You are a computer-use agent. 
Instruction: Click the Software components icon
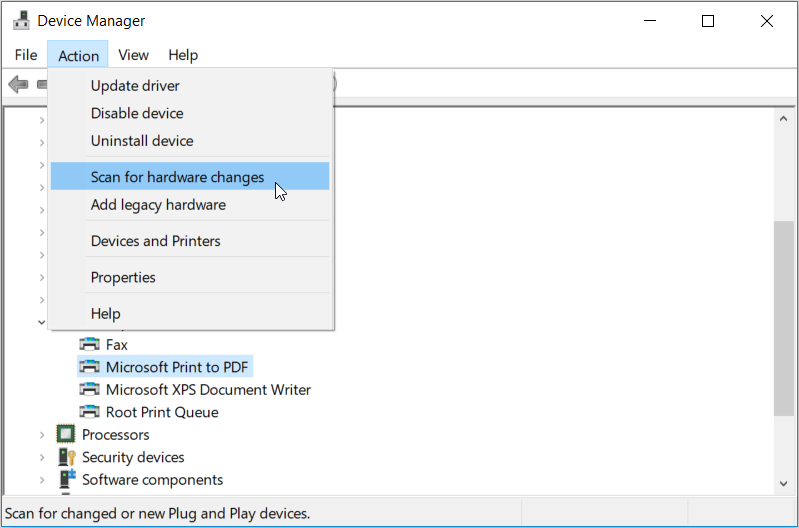67,479
